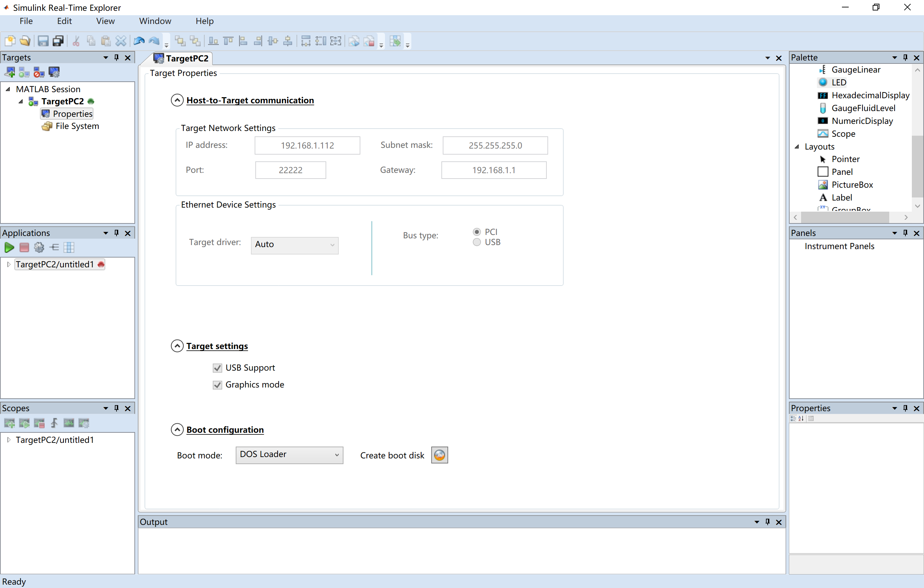The height and width of the screenshot is (588, 924).
Task: Select the USB bus type radio button
Action: point(477,242)
